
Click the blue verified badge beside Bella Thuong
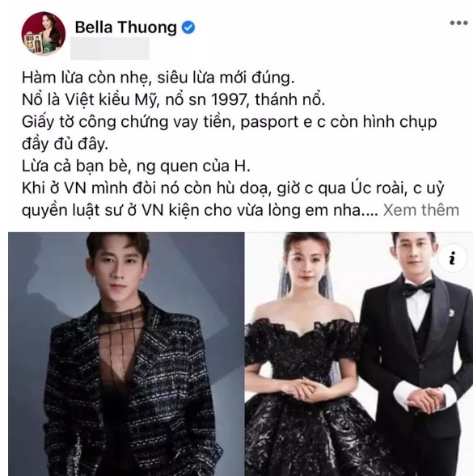point(188,27)
